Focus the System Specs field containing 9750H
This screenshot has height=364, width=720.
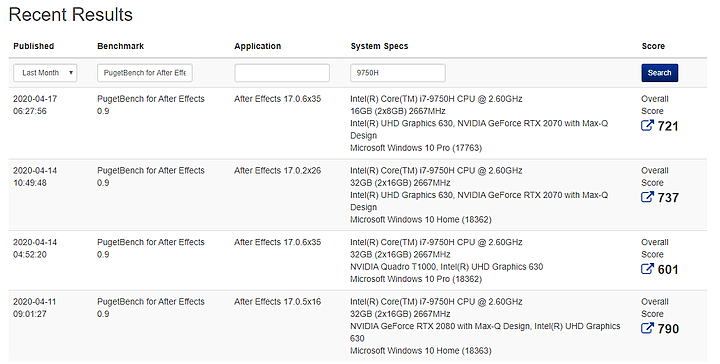(398, 73)
